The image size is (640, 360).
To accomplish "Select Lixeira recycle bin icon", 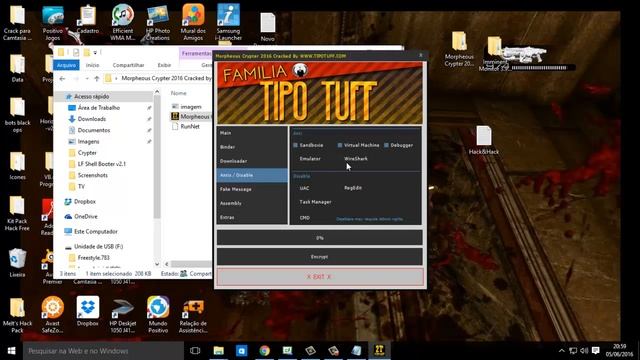I will [x=17, y=263].
